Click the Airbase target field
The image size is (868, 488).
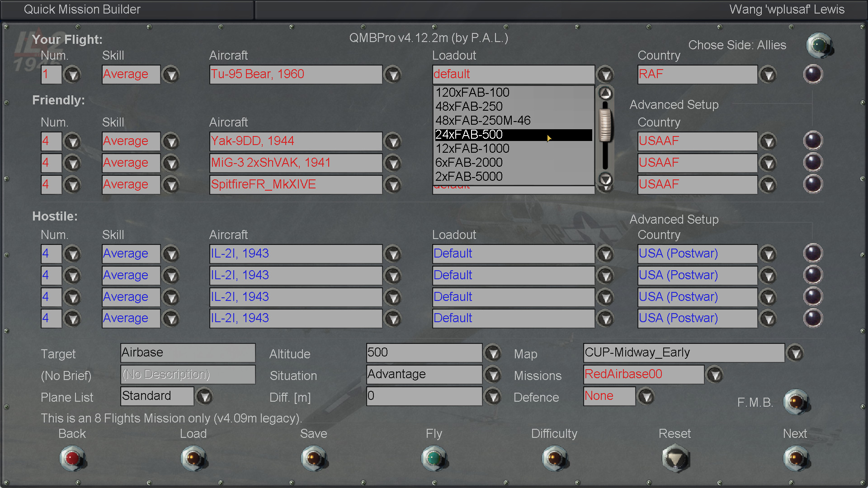[x=188, y=352]
